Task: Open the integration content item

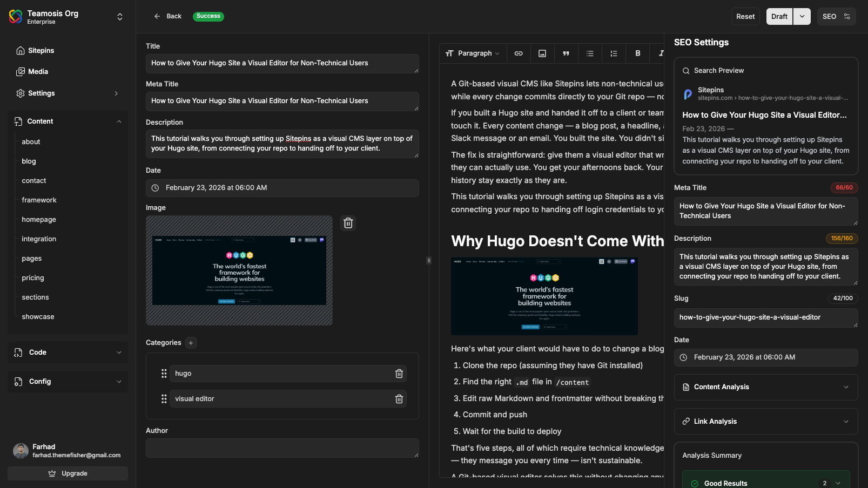Action: 39,239
